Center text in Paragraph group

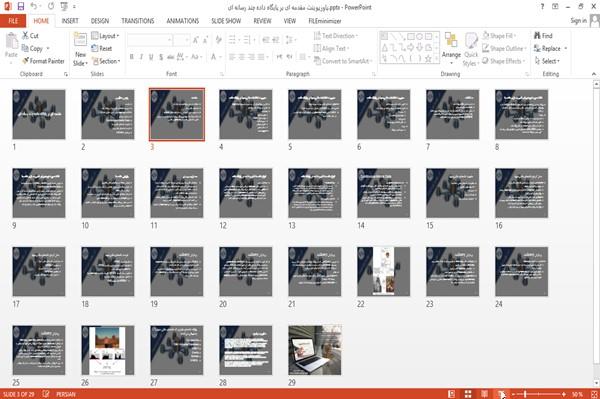pyautogui.click(x=242, y=57)
